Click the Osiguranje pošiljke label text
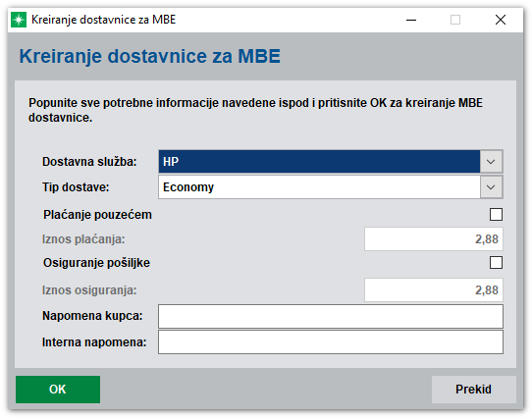The width and height of the screenshot is (532, 418). [x=96, y=263]
